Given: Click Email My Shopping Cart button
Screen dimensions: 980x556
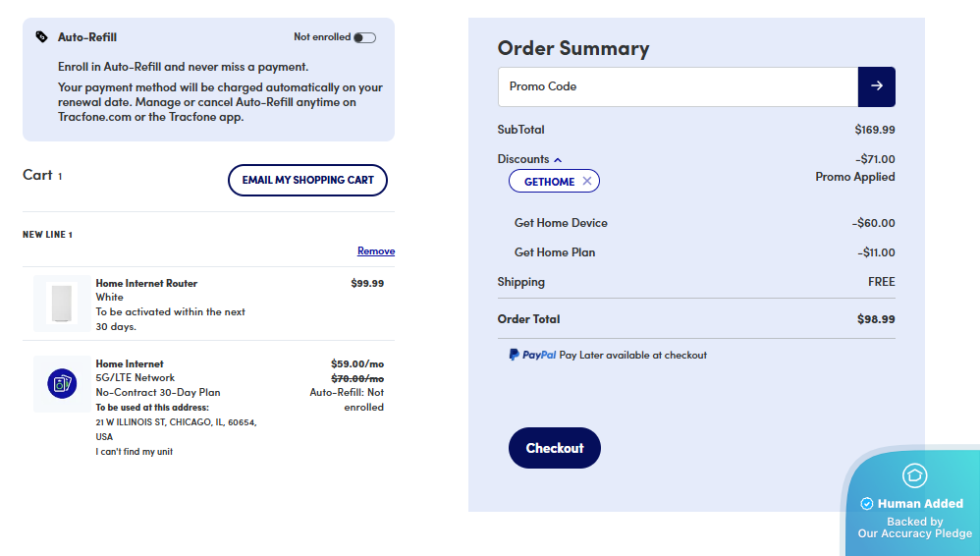Looking at the screenshot, I should click(307, 180).
